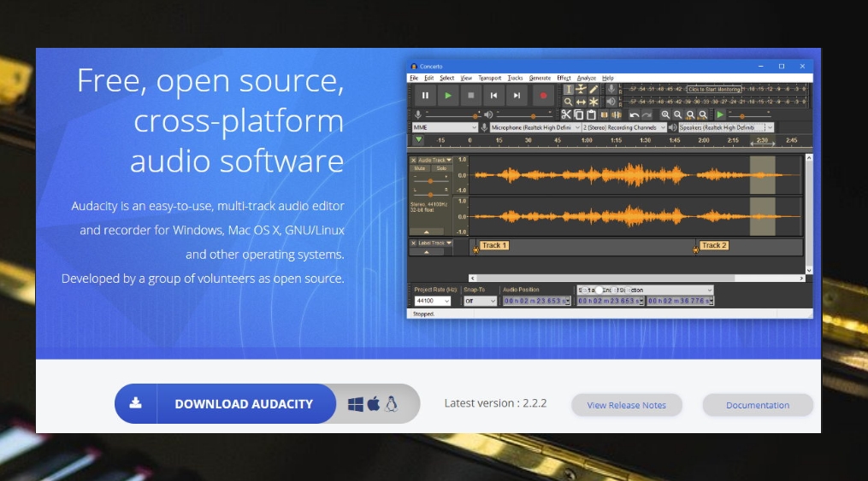Click Fit Selection zoom icon

pyautogui.click(x=690, y=114)
